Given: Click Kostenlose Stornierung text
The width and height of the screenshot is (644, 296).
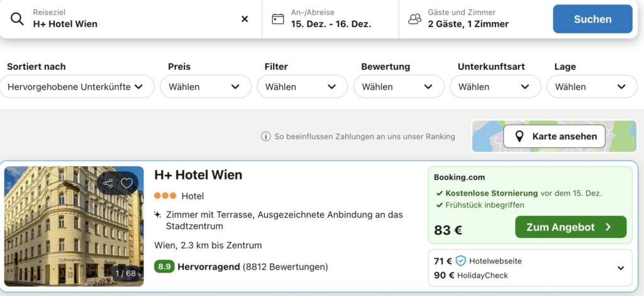Looking at the screenshot, I should tap(491, 193).
